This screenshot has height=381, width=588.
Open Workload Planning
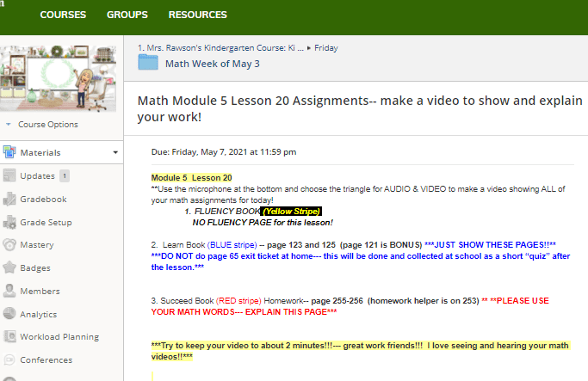[59, 337]
